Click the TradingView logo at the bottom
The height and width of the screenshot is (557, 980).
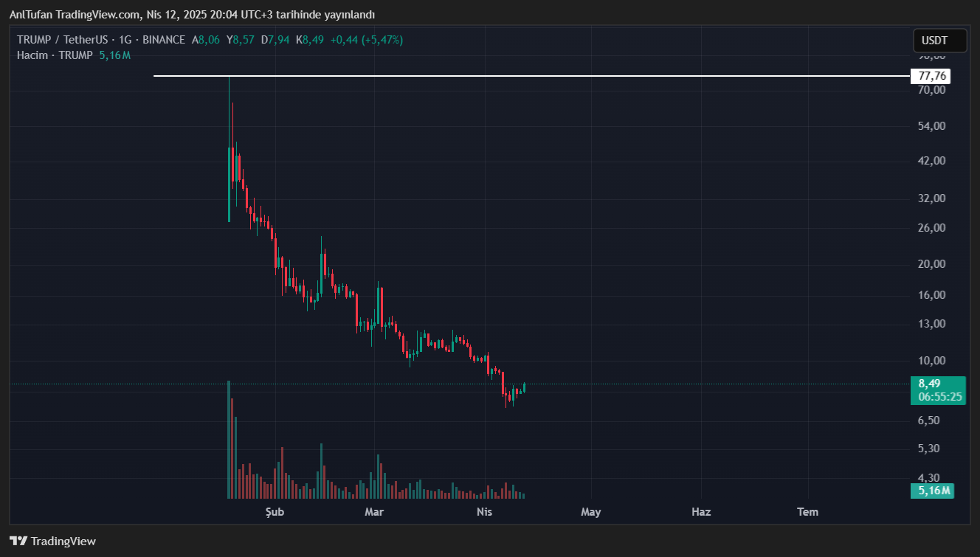click(52, 541)
